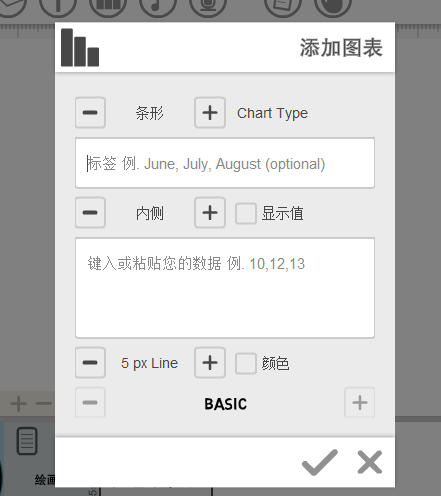Select next style after BASIC
441x496 pixels.
360,402
